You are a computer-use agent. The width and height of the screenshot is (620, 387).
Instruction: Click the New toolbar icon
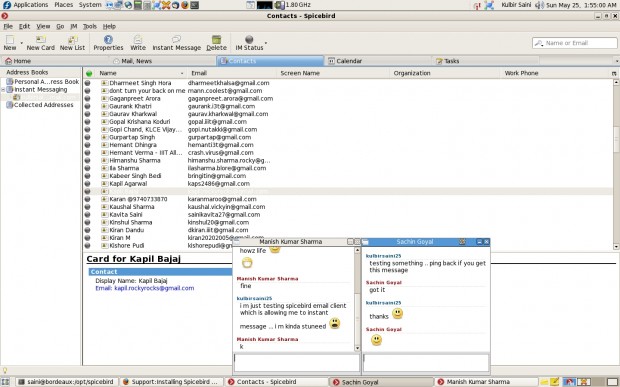[9, 40]
